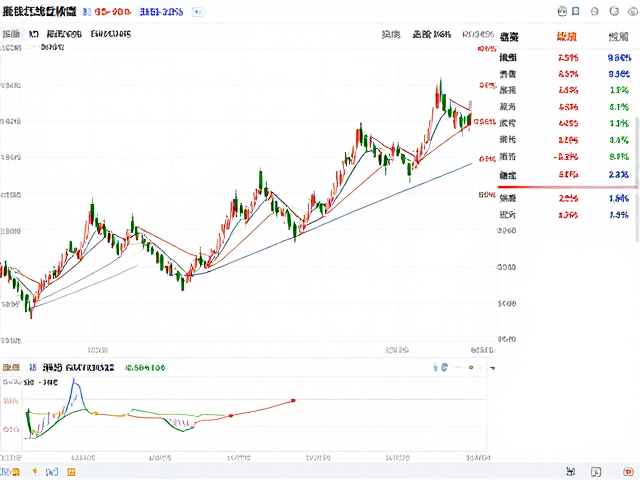Select the highlighted tab at the indicator panel's left
640x480 pixels.
point(11,367)
